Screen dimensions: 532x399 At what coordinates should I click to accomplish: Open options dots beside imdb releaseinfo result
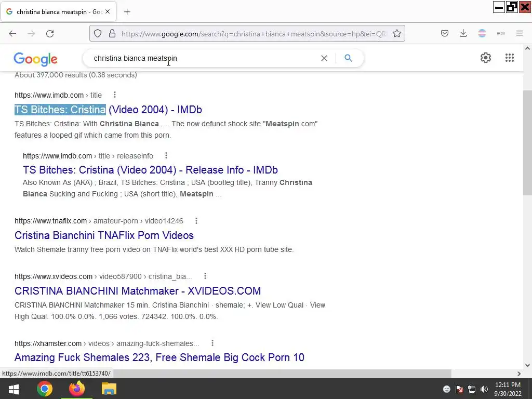[166, 155]
